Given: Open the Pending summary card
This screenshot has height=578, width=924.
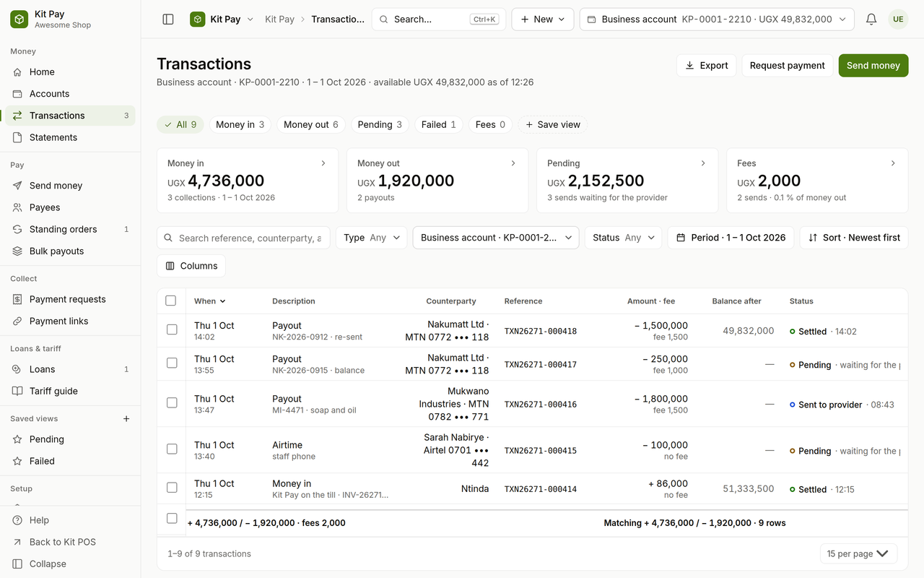Looking at the screenshot, I should [627, 181].
